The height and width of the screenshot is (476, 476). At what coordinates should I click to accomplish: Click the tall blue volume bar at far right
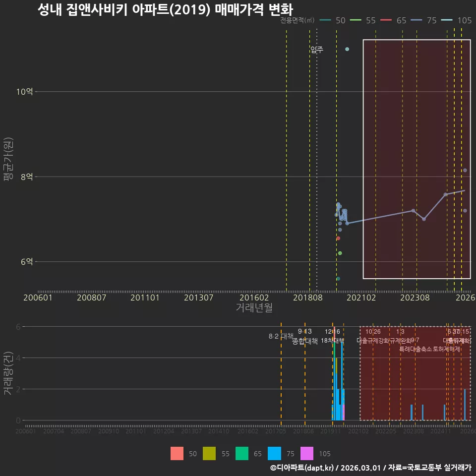click(x=465, y=405)
